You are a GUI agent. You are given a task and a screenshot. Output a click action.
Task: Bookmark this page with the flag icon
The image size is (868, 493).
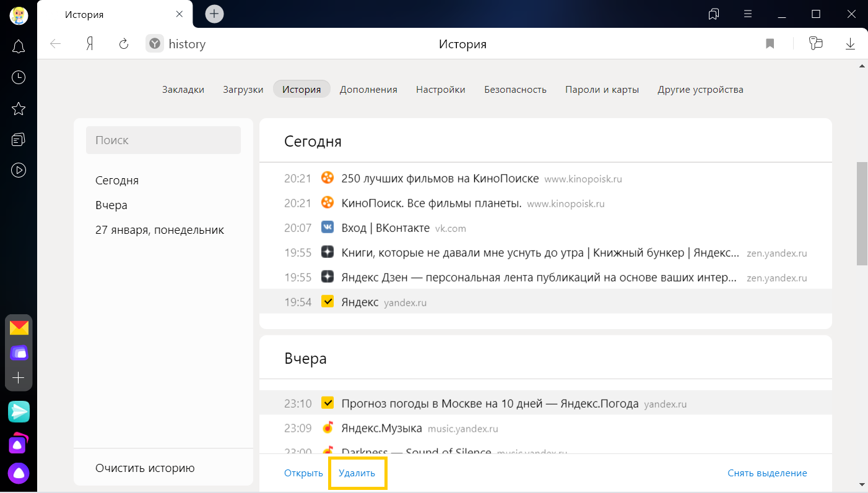(x=770, y=44)
